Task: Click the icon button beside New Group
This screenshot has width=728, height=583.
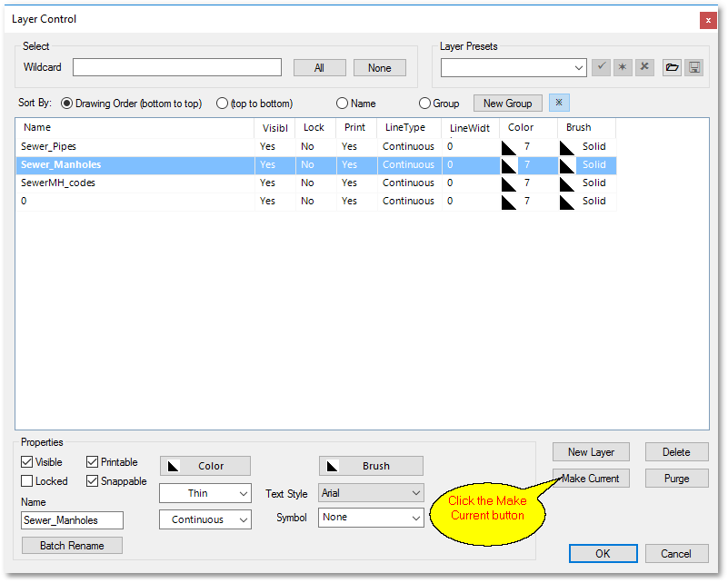Action: [559, 103]
